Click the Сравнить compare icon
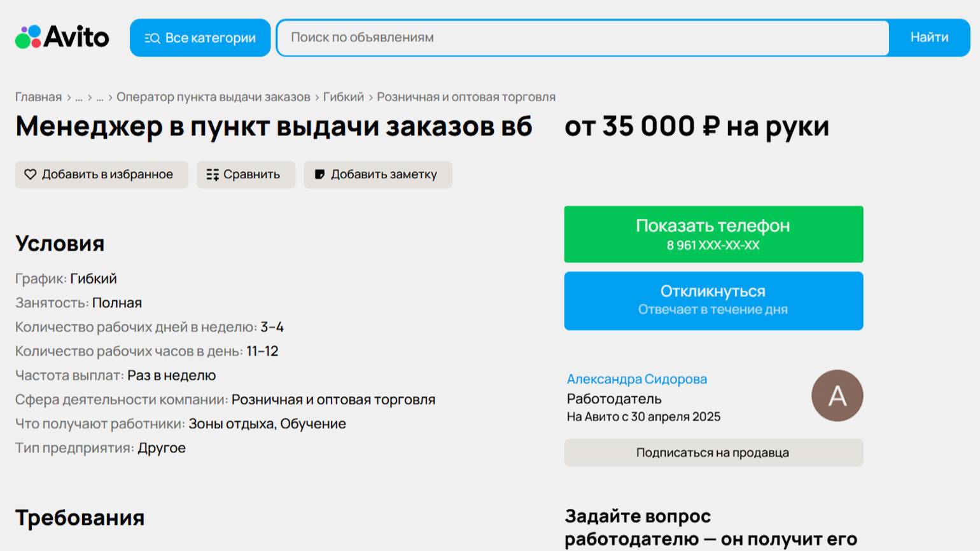This screenshot has height=551, width=980. [x=213, y=174]
